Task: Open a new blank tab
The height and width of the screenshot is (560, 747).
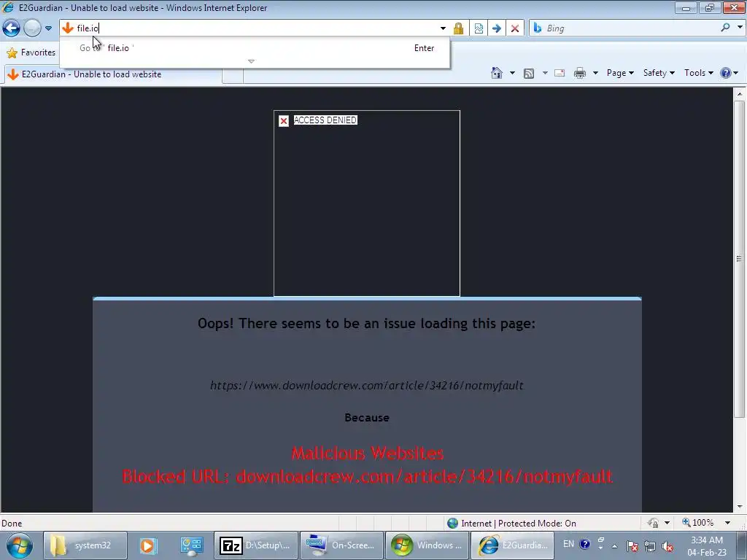Action: [x=233, y=75]
